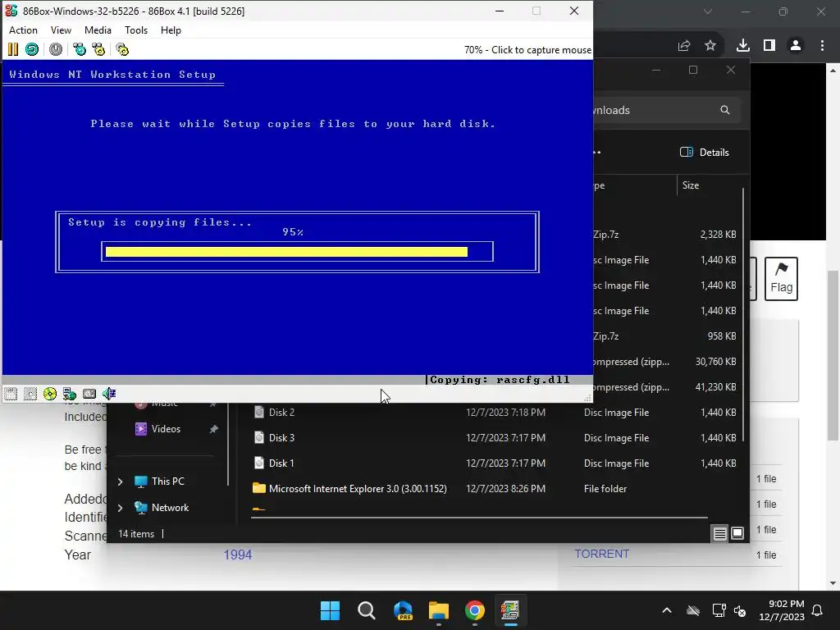
Task: Switch to Google Chrome from the taskbar
Action: pyautogui.click(x=475, y=610)
